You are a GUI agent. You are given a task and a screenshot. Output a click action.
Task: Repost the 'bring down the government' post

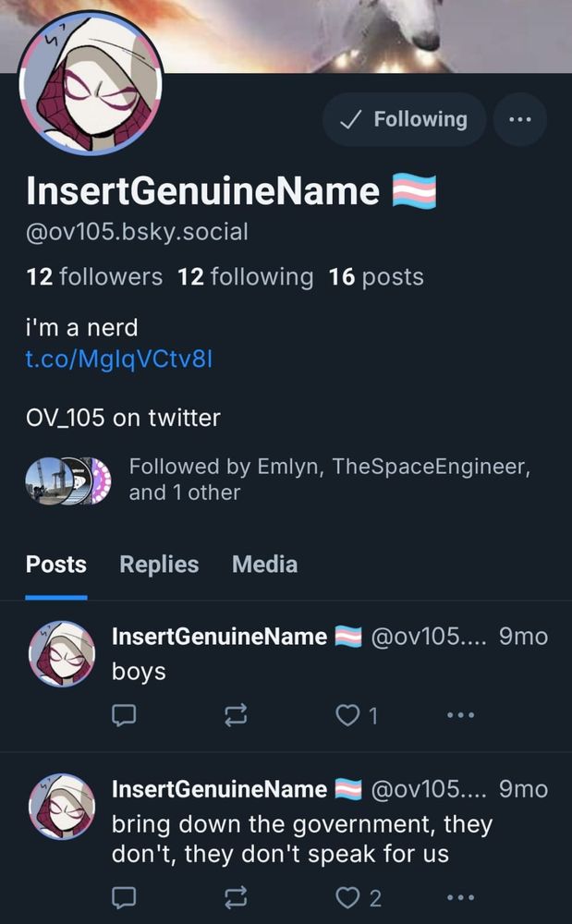coord(236,896)
